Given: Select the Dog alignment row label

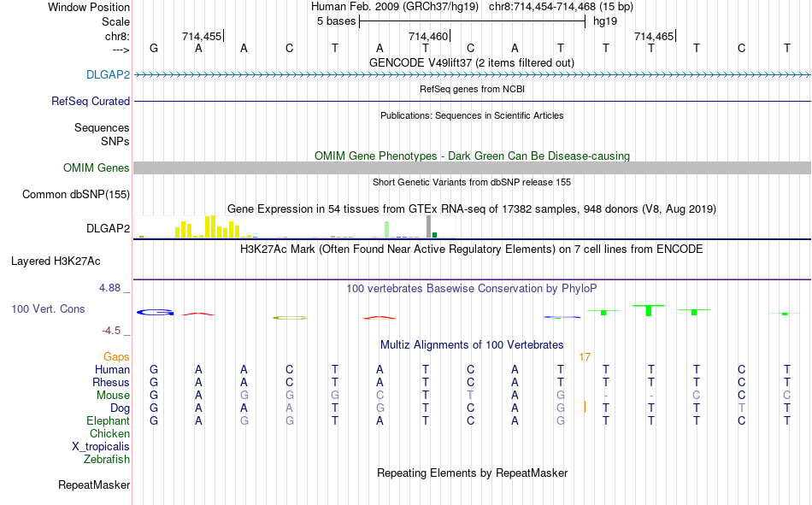Looking at the screenshot, I should [x=120, y=408].
